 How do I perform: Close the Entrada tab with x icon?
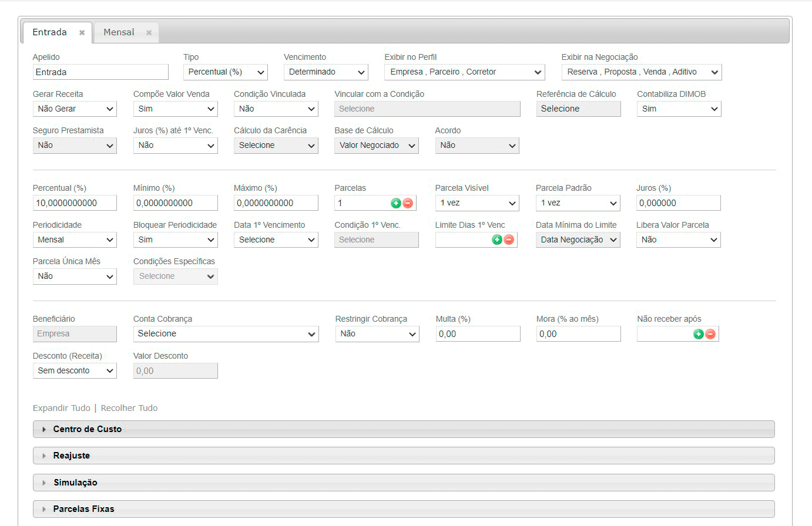coord(82,33)
